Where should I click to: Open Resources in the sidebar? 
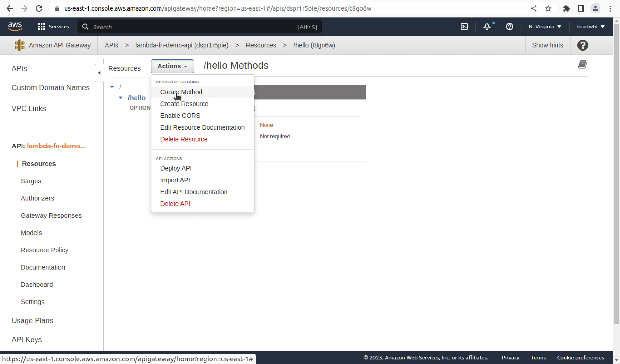[39, 164]
